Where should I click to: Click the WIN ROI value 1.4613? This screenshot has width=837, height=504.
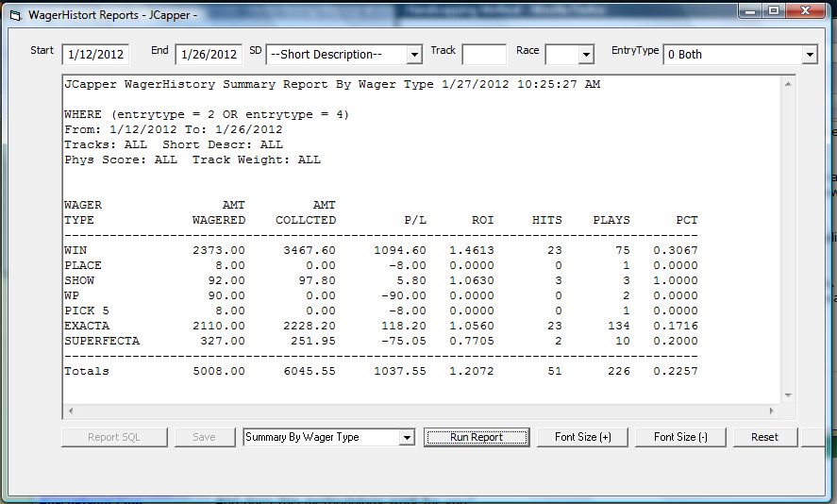[472, 250]
